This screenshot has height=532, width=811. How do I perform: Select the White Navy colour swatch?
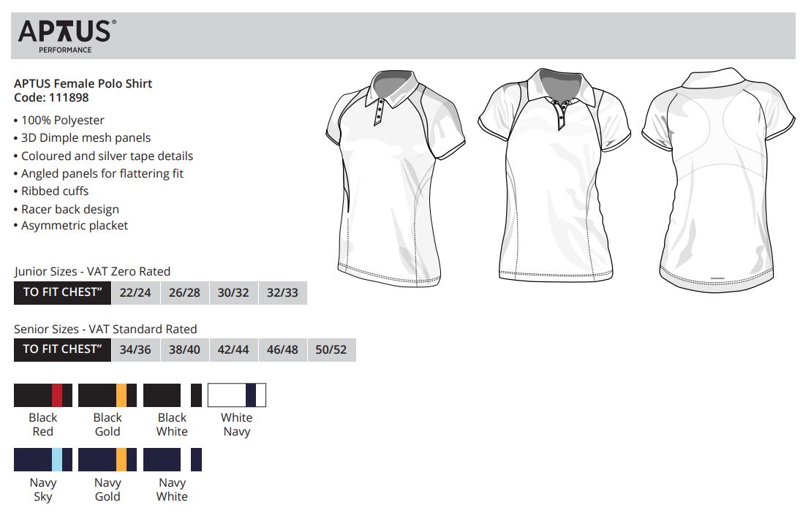coord(237,395)
